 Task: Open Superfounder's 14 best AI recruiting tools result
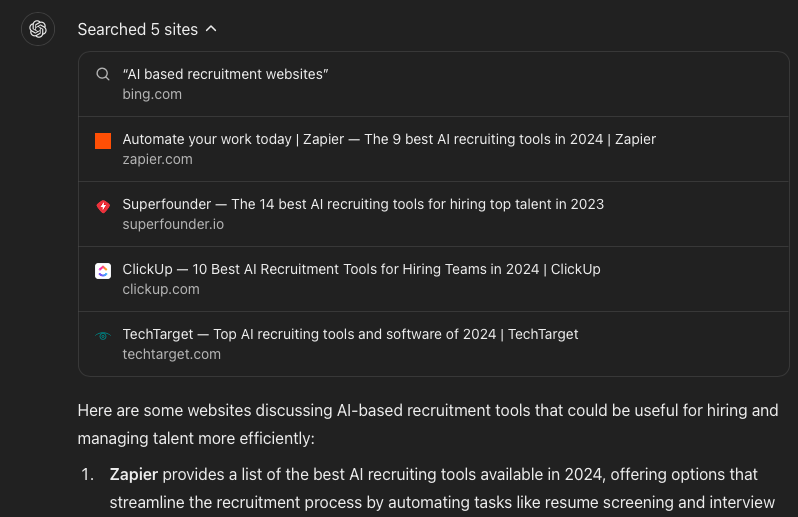click(x=363, y=205)
